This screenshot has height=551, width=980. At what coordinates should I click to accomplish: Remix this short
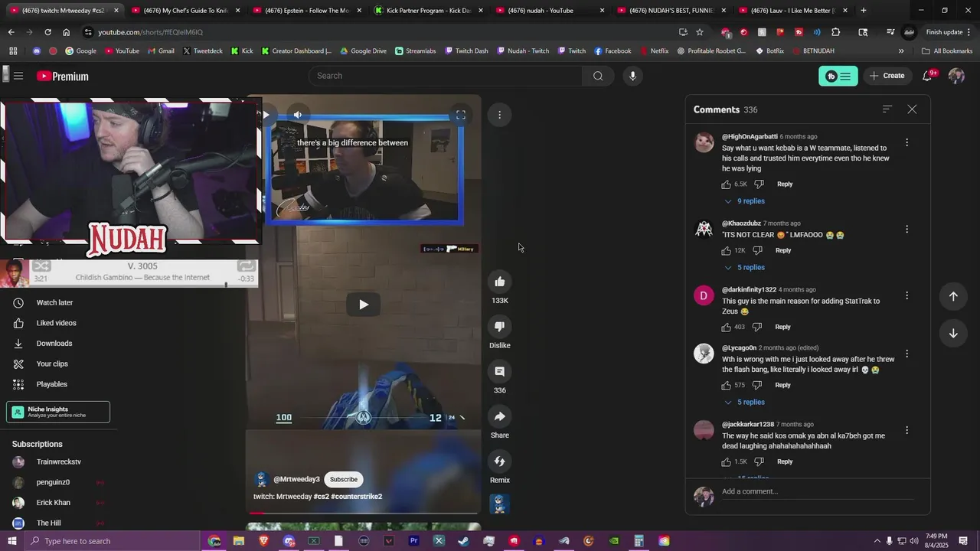[x=499, y=461]
